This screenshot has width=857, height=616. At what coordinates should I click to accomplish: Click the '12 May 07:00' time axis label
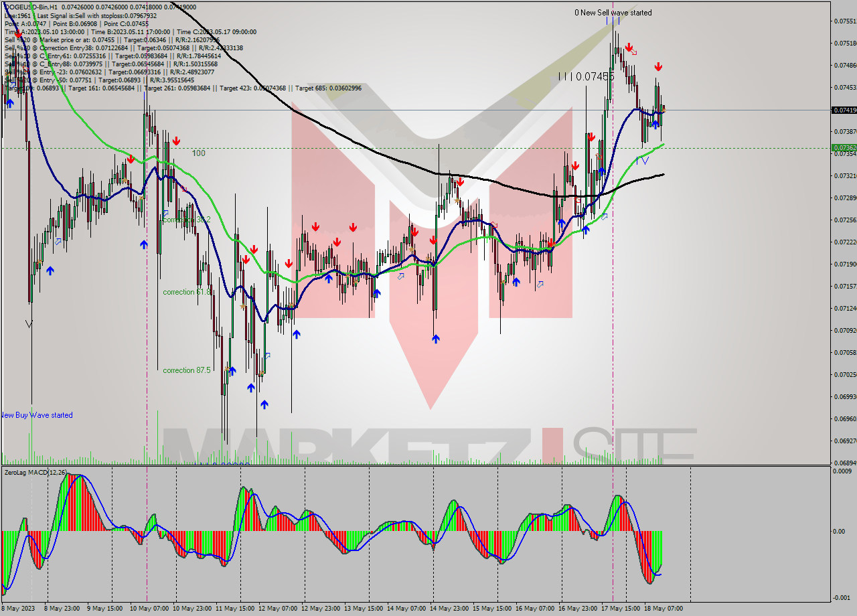[x=279, y=609]
